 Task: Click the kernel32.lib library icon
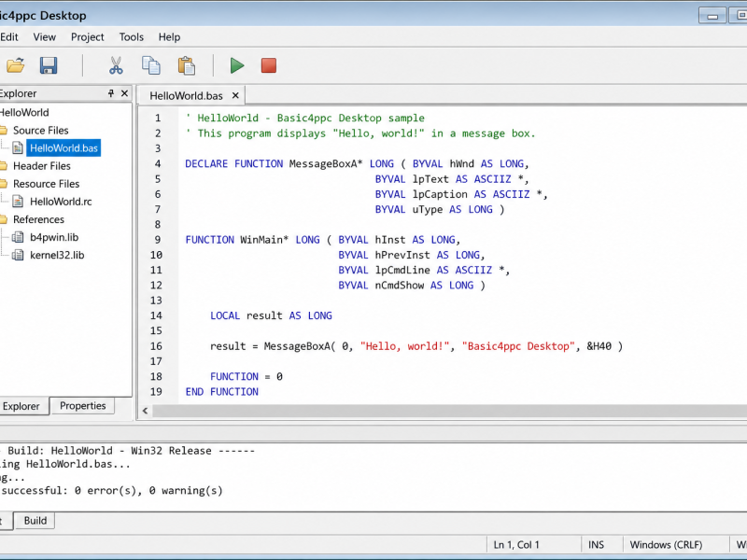point(18,255)
